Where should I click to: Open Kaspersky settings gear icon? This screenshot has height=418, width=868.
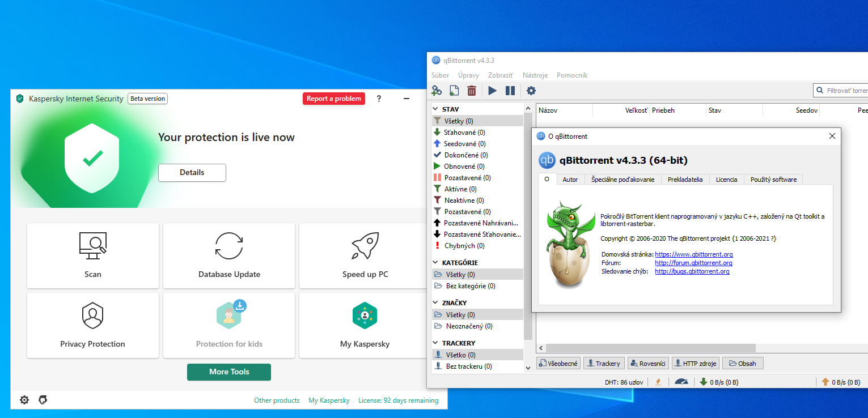click(24, 400)
